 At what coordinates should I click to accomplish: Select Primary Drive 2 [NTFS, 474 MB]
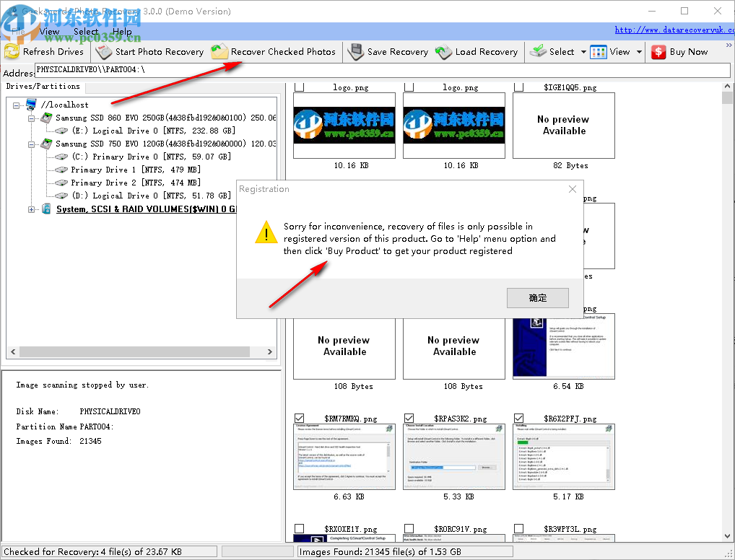tap(136, 183)
